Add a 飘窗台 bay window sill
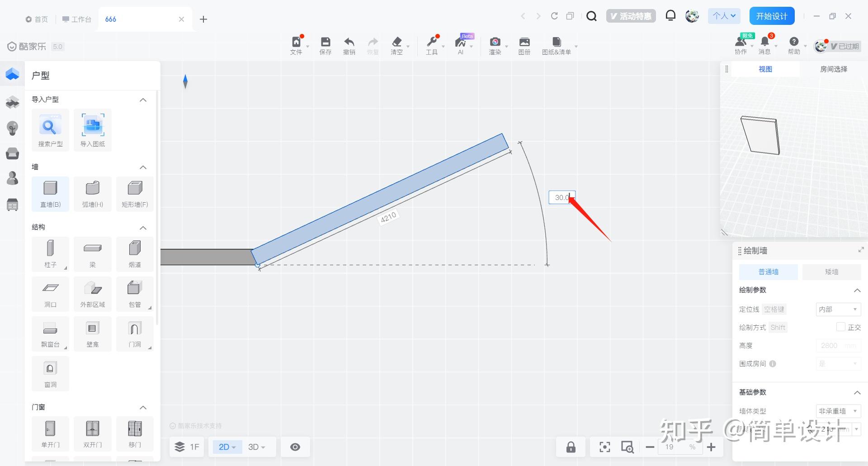868x466 pixels. pos(50,334)
